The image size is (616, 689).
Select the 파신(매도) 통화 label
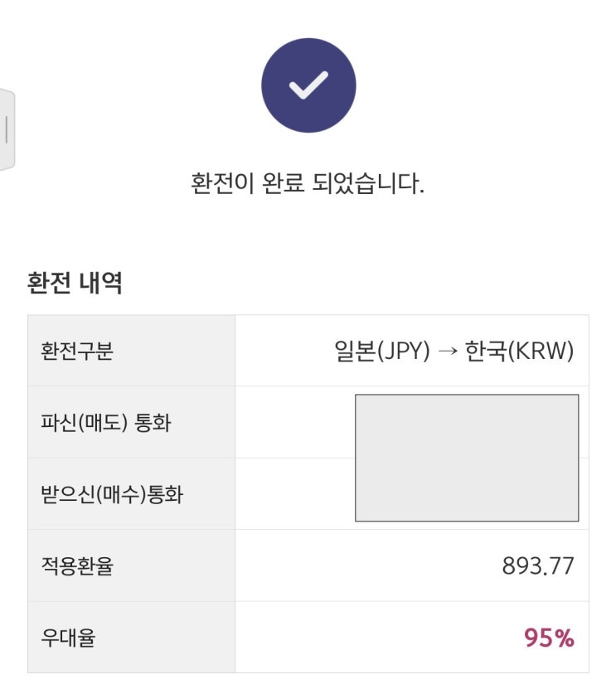(x=106, y=423)
